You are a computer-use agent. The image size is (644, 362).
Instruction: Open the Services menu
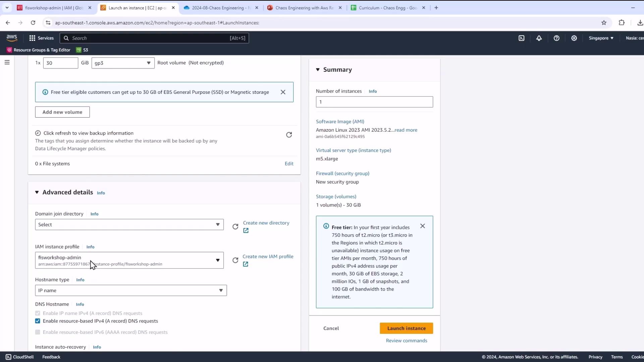coord(42,38)
